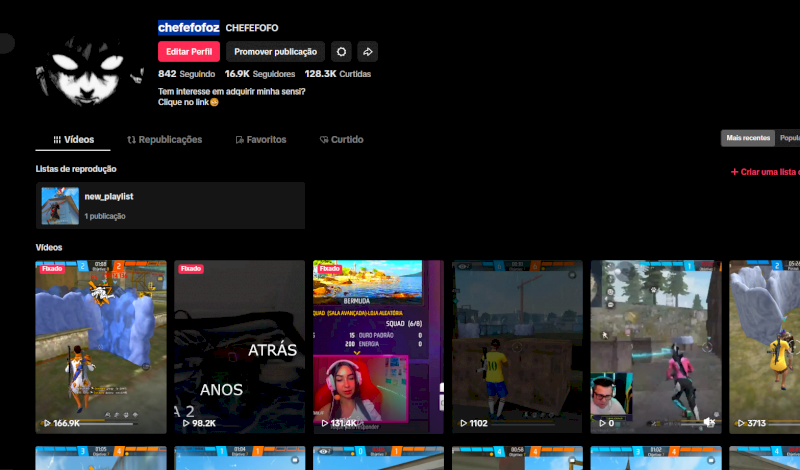
Task: Open the pinned video with 131.4K views
Action: click(x=378, y=346)
